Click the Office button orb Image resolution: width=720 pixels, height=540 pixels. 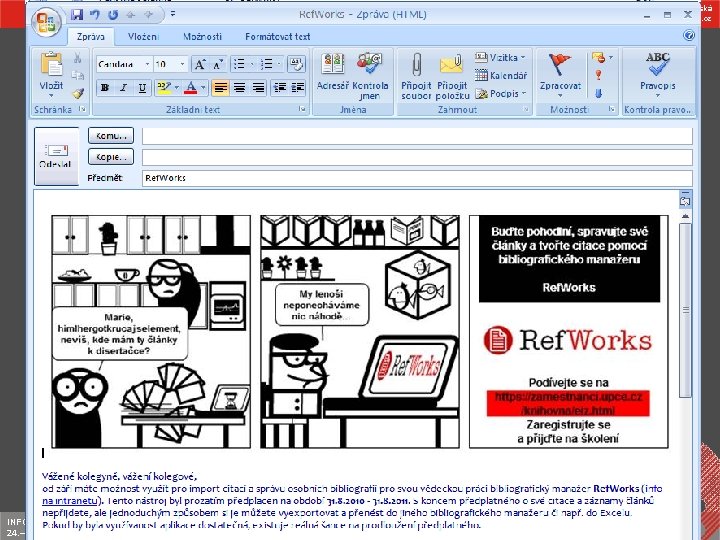coord(46,21)
